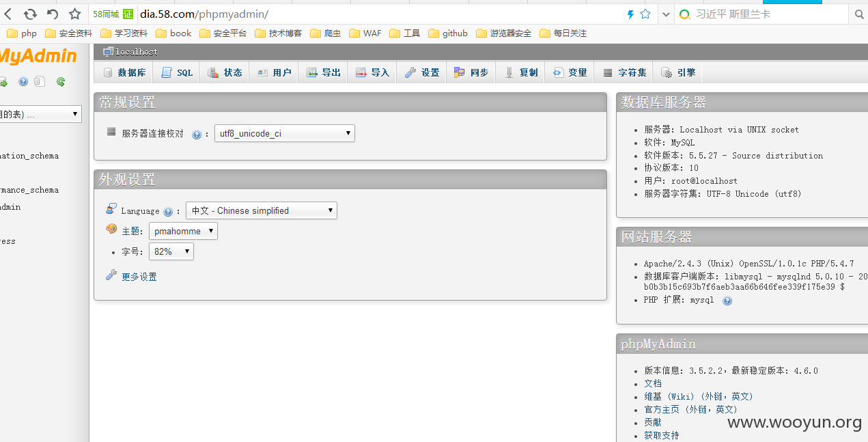Open the sidebar database select dropdown

(x=40, y=114)
